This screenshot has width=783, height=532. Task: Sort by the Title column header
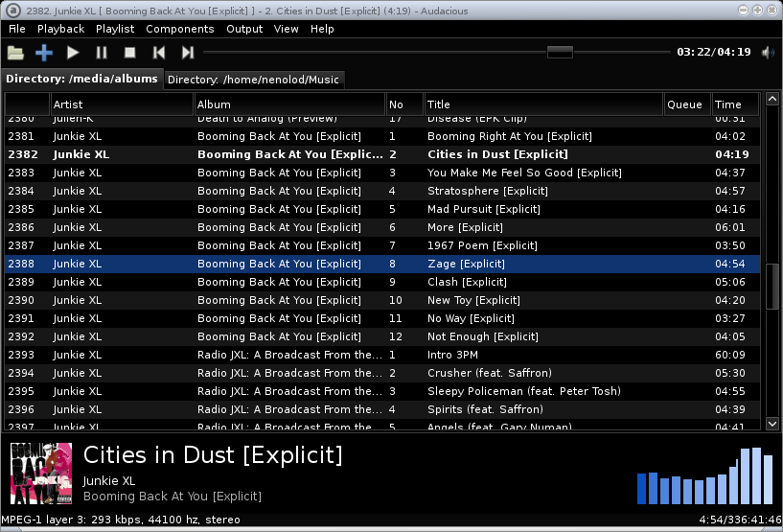(543, 104)
